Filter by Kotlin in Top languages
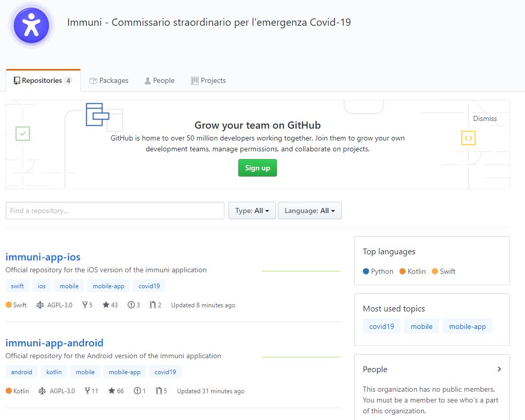 [x=412, y=271]
